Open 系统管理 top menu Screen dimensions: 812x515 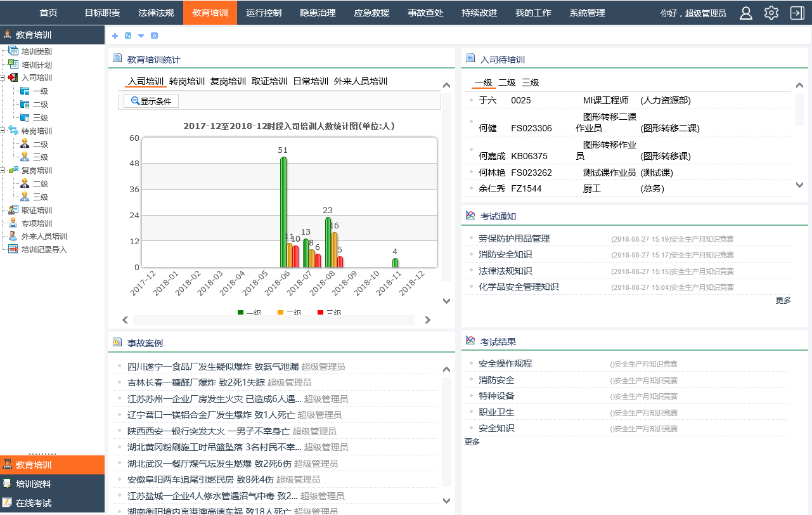coord(587,13)
